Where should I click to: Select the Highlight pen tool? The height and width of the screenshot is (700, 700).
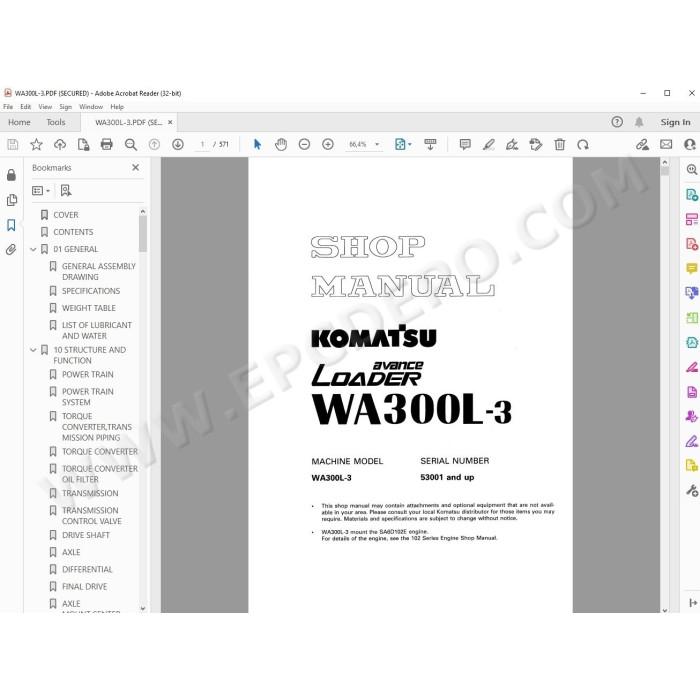tap(489, 144)
